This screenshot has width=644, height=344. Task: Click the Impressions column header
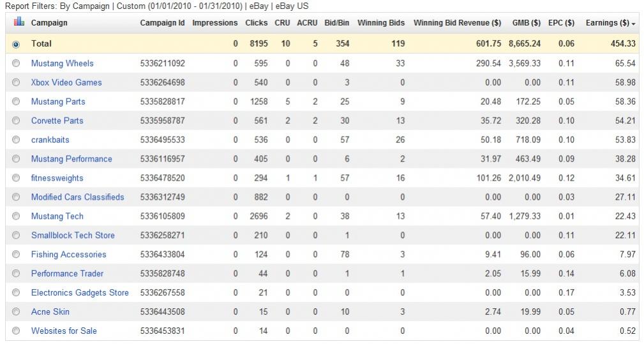tap(215, 23)
